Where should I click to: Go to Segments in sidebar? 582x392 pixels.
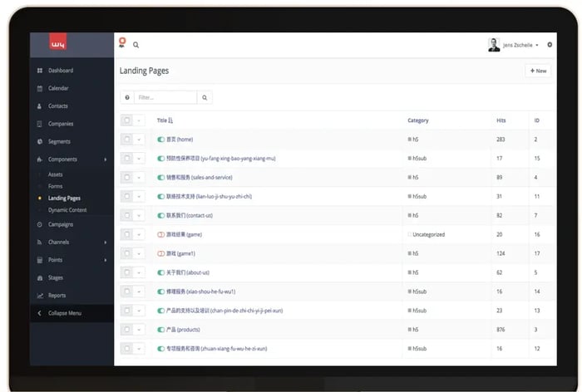pyautogui.click(x=59, y=142)
